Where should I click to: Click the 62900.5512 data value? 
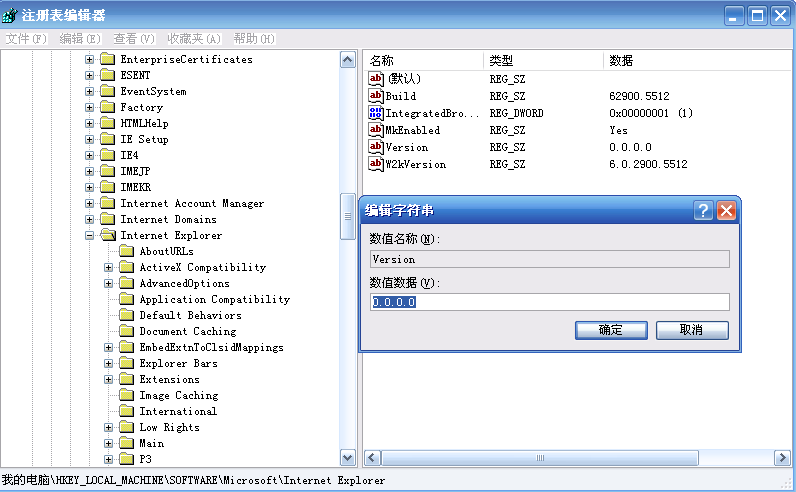pos(639,96)
